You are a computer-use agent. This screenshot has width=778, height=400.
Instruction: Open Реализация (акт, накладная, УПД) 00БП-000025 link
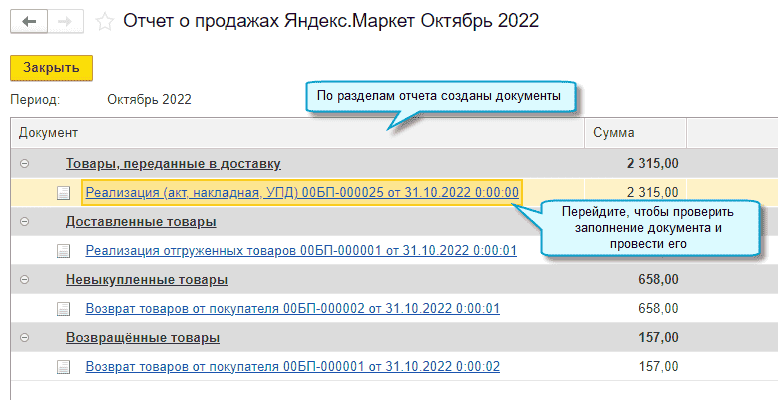(x=302, y=192)
